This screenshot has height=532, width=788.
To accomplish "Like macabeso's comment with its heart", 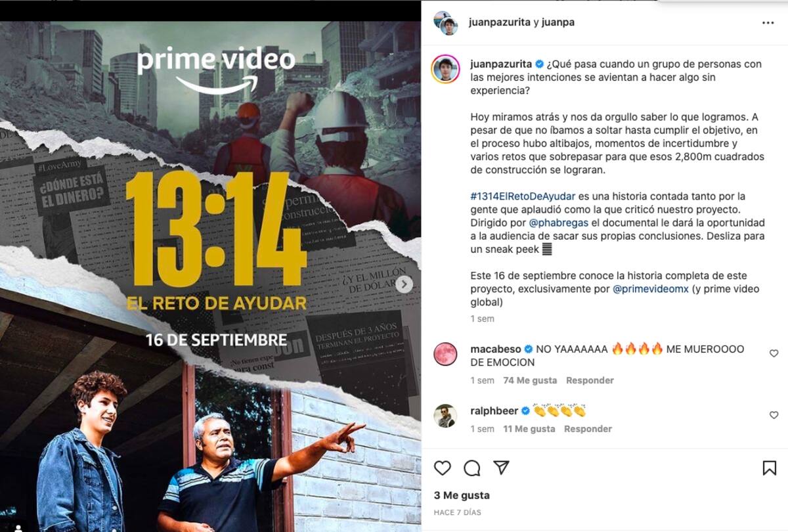I will pos(774,353).
